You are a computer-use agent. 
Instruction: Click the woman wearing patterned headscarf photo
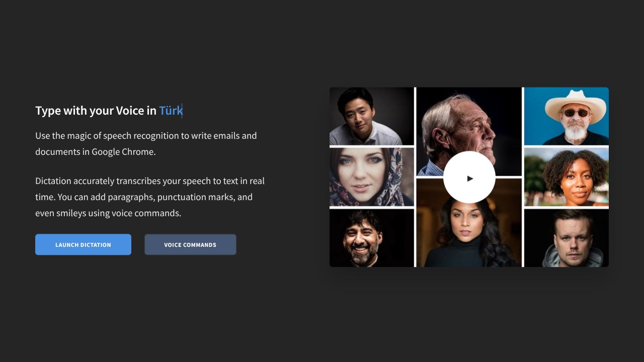(371, 177)
